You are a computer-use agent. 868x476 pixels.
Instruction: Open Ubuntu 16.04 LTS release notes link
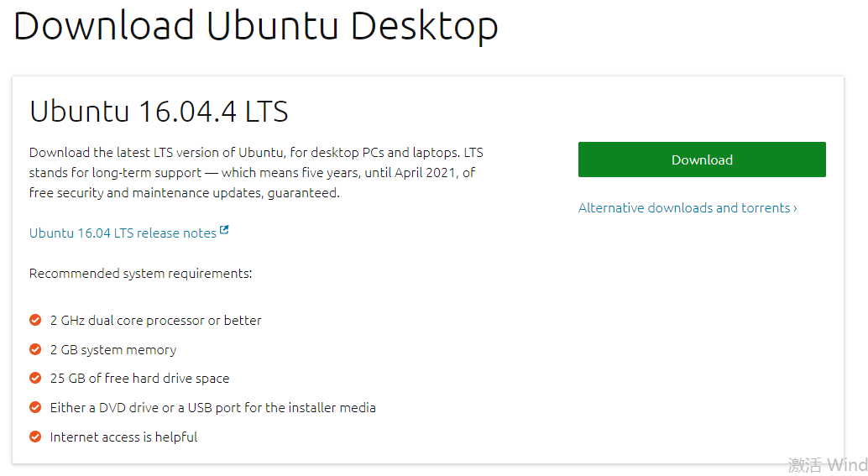[x=123, y=233]
